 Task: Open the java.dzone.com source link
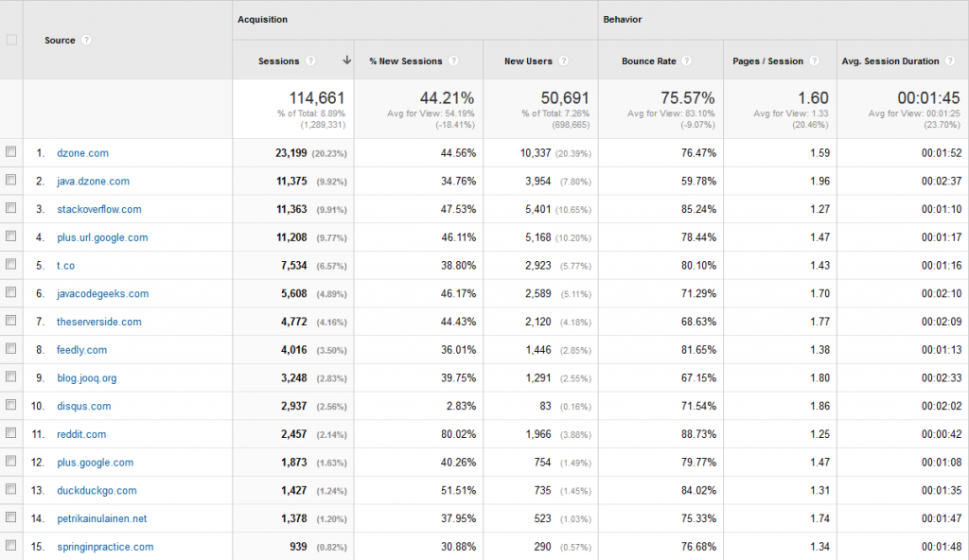pyautogui.click(x=94, y=181)
